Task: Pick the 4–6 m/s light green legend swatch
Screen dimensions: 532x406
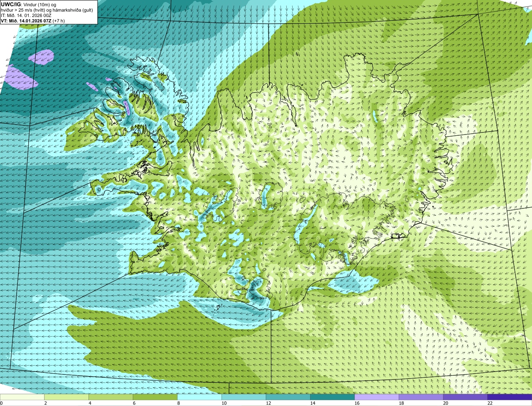Action: [111, 397]
